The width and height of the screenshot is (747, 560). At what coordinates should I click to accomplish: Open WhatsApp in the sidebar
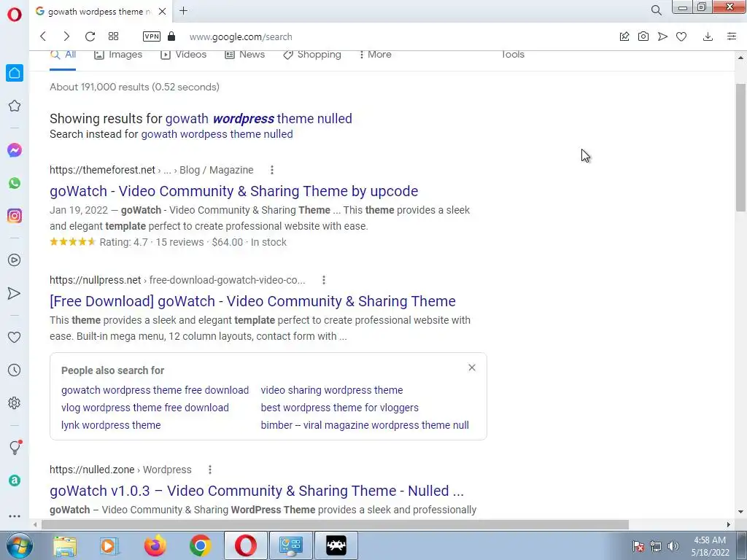[15, 183]
